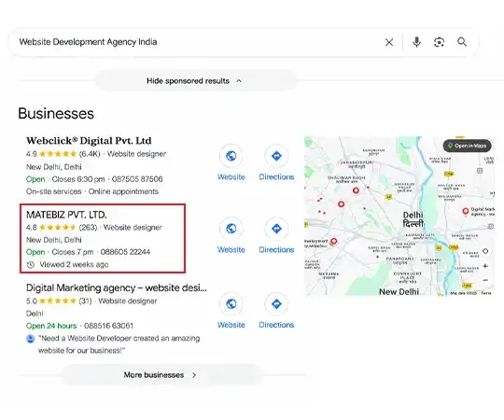Open Google Lens image search icon

tap(439, 42)
